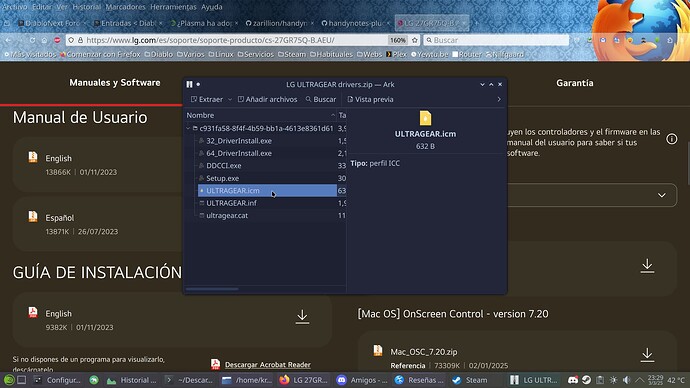Image resolution: width=690 pixels, height=388 pixels.
Task: Select the Garantía page tab
Action: (575, 83)
